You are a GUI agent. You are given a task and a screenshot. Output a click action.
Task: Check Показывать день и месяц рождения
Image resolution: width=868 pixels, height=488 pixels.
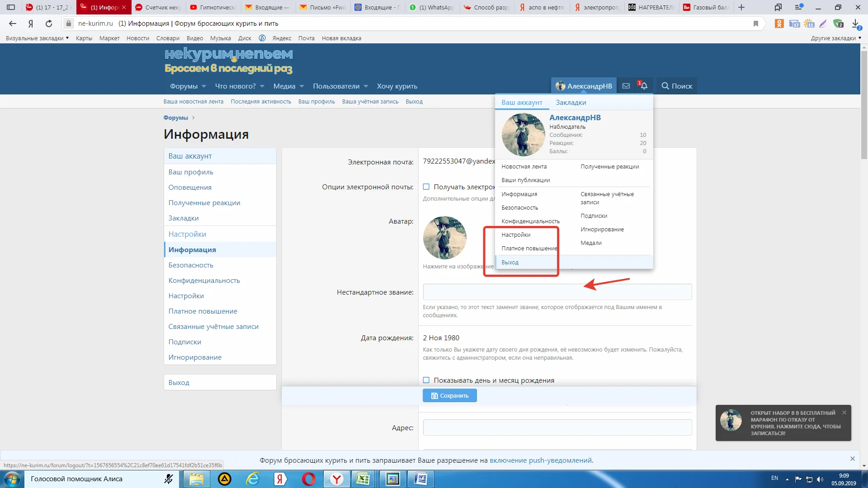coord(426,380)
